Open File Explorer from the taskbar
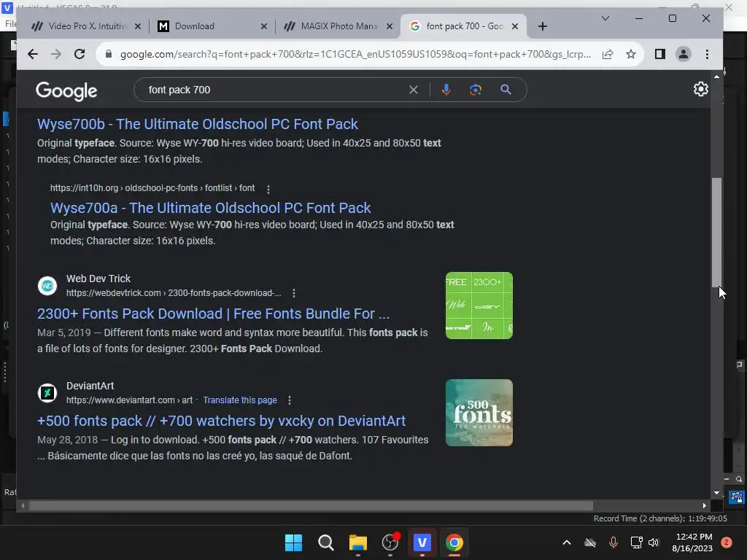The image size is (747, 560). click(x=357, y=542)
